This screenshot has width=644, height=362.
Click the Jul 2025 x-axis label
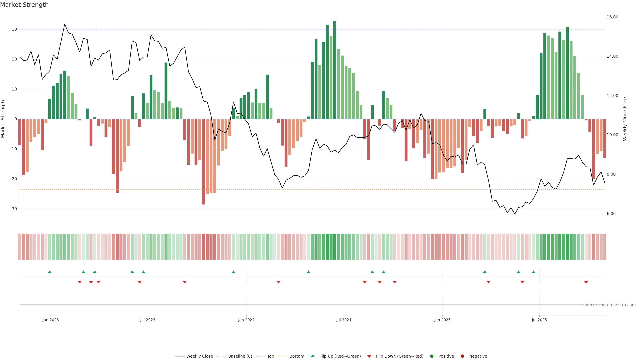pyautogui.click(x=539, y=320)
